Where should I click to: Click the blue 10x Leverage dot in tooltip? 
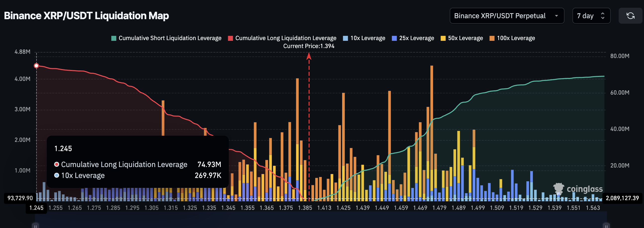point(56,175)
